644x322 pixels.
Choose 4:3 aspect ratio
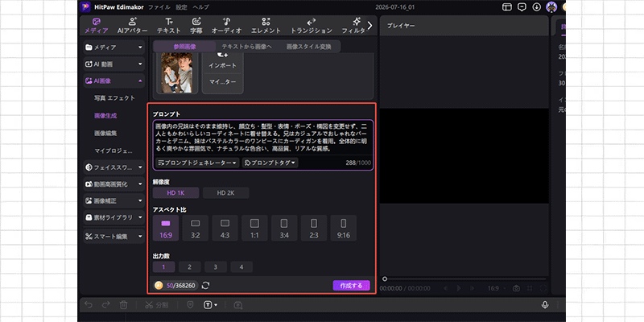pyautogui.click(x=225, y=228)
